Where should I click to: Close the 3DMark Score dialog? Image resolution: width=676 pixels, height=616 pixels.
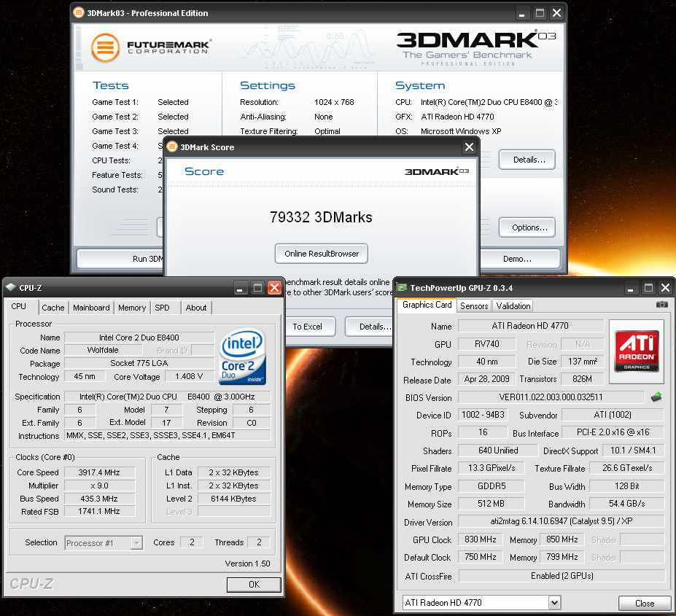click(x=469, y=147)
